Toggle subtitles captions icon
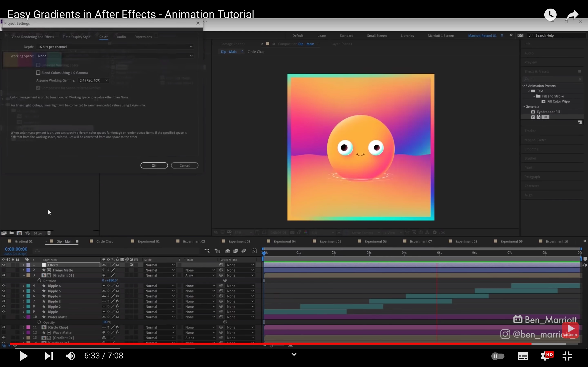The image size is (588, 367). coord(523,356)
